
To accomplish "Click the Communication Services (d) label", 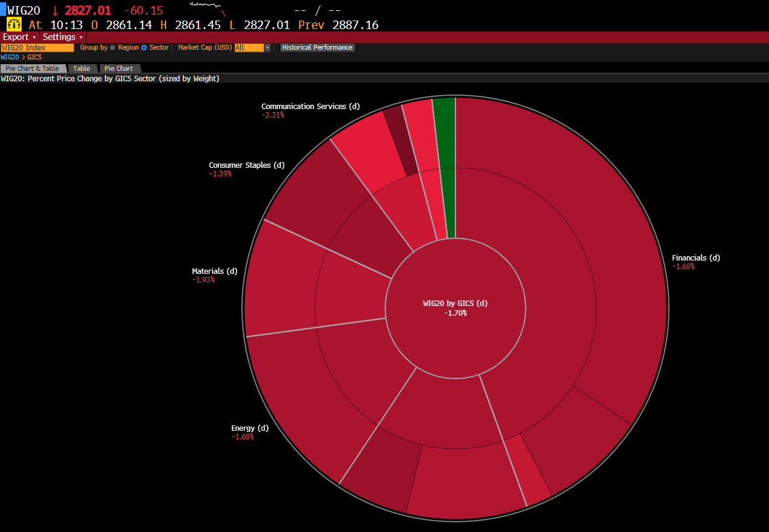I will (311, 106).
